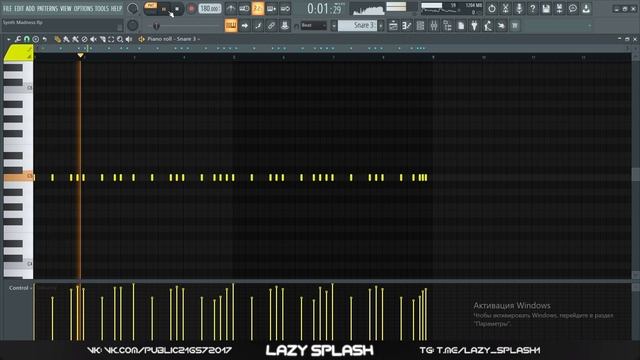Open the Mixer
640x360 pixels.
[x=434, y=26]
